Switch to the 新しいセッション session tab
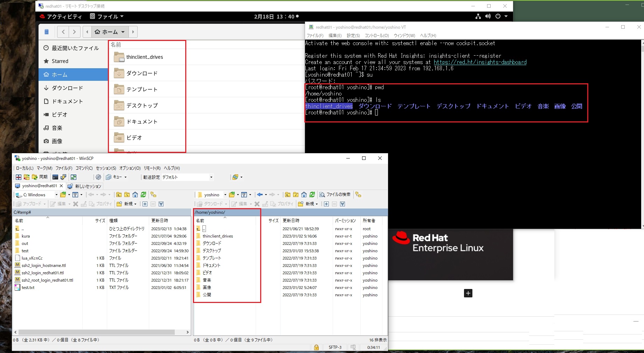The width and height of the screenshot is (644, 353). point(88,186)
